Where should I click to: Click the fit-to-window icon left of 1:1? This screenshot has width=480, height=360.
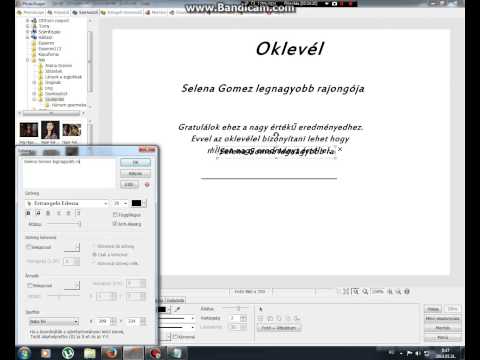coord(346,292)
